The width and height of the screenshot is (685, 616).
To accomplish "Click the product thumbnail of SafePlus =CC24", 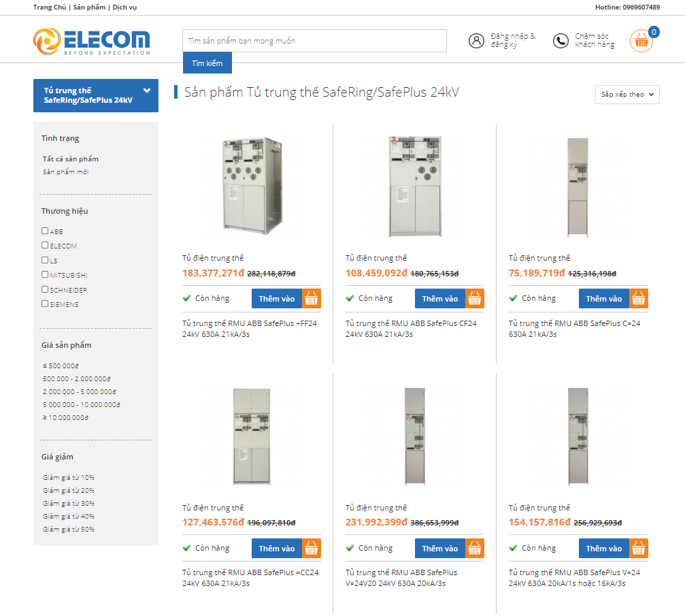I will point(252,437).
